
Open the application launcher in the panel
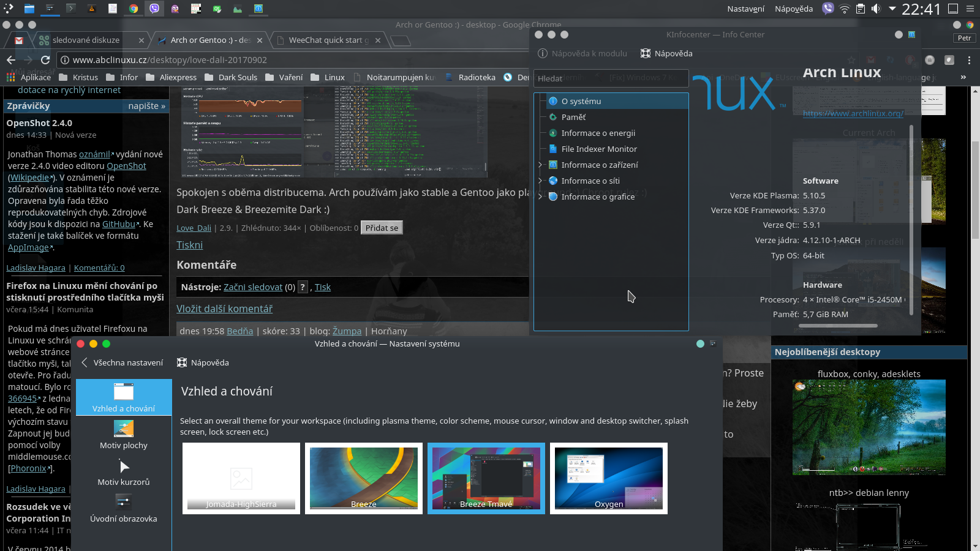pyautogui.click(x=8, y=9)
